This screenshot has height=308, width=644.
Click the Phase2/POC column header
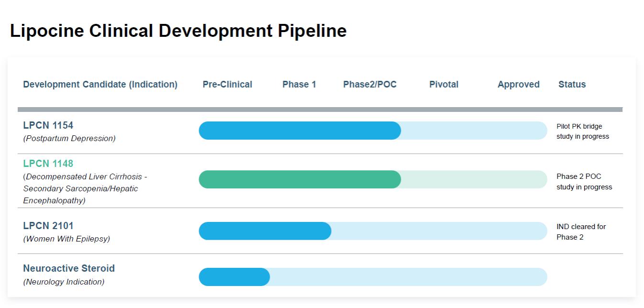point(370,85)
